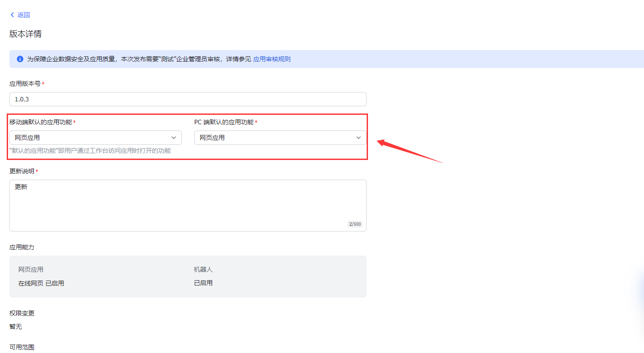Open the PC 端默认的应用功能 dropdown

[275, 138]
